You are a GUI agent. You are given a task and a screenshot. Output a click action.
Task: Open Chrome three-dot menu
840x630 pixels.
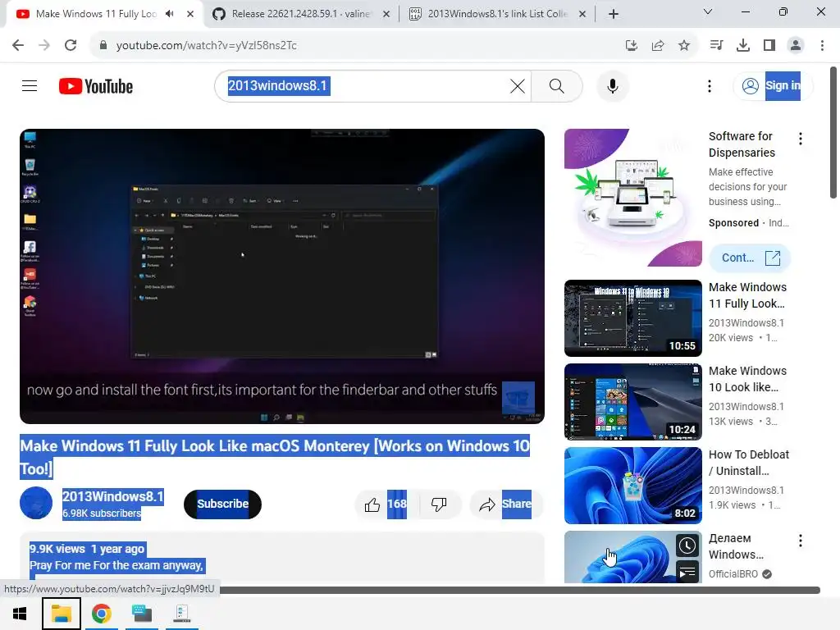(x=822, y=45)
